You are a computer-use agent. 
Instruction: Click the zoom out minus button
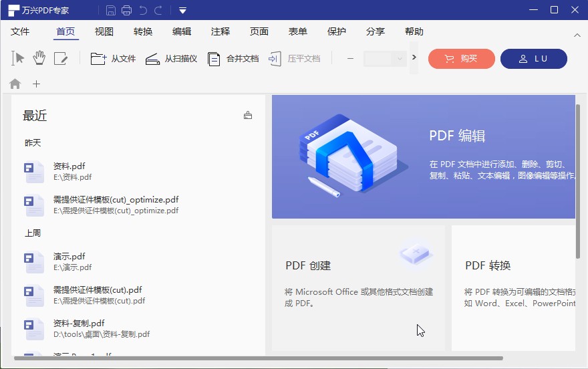[x=350, y=59]
